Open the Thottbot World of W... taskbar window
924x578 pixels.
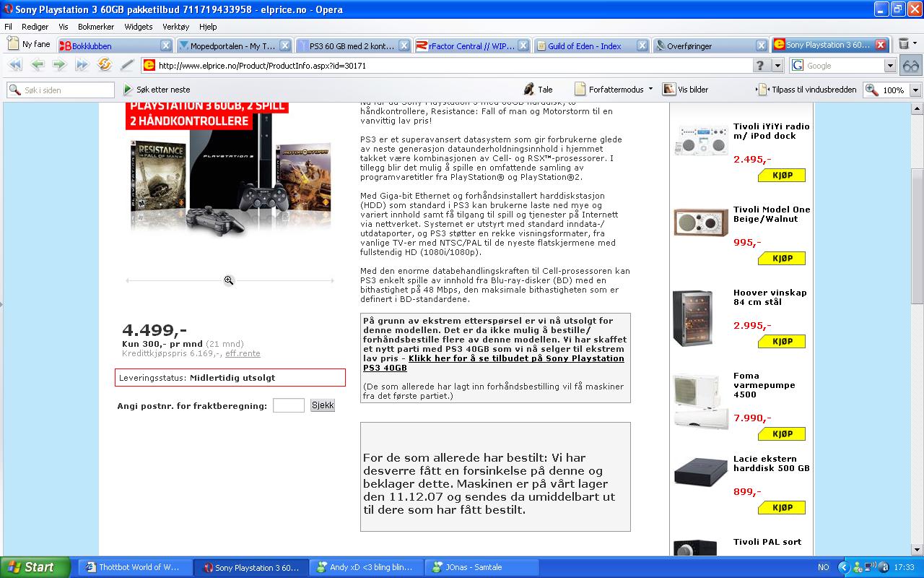(x=134, y=567)
